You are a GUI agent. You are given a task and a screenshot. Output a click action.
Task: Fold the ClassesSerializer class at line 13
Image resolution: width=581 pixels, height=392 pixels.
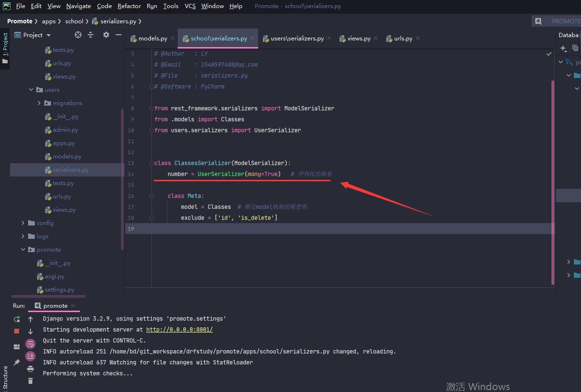tap(151, 163)
